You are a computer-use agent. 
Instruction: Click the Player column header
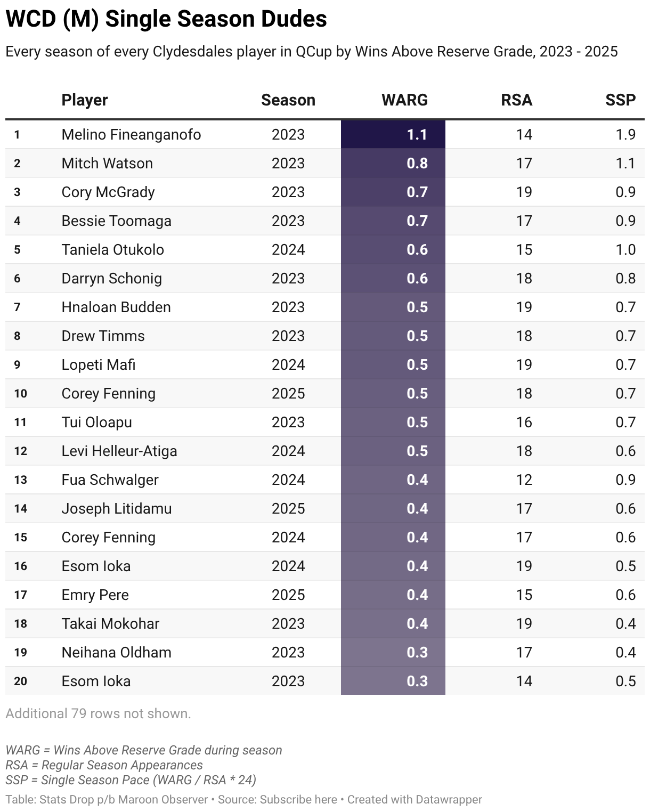pyautogui.click(x=85, y=100)
